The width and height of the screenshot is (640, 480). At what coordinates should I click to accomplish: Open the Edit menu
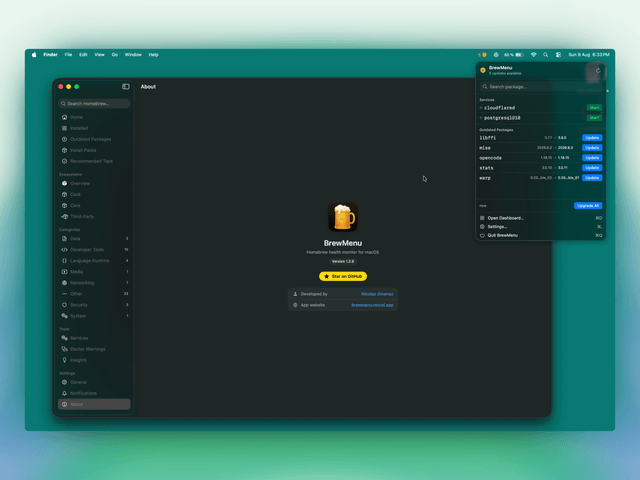[x=83, y=55]
